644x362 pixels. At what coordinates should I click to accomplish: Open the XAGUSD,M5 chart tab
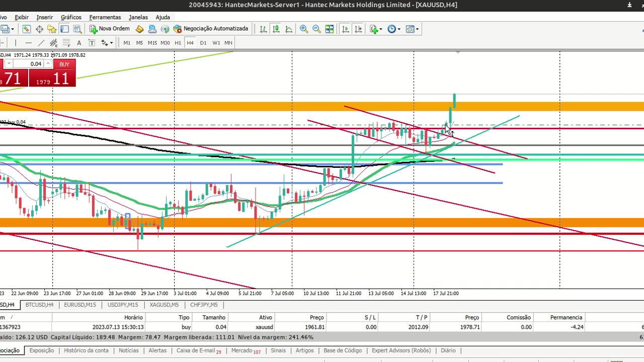pyautogui.click(x=164, y=305)
